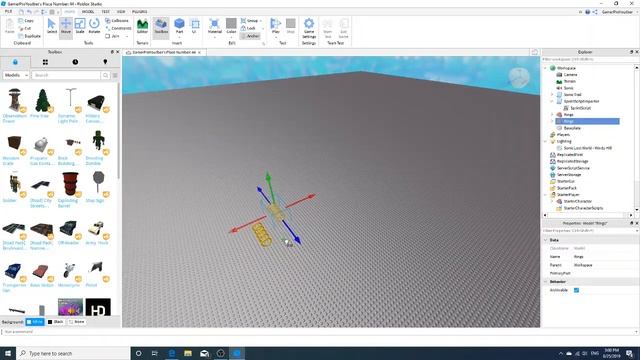The image size is (640, 360).
Task: Set Toolbox background to None
Action: click(76, 322)
